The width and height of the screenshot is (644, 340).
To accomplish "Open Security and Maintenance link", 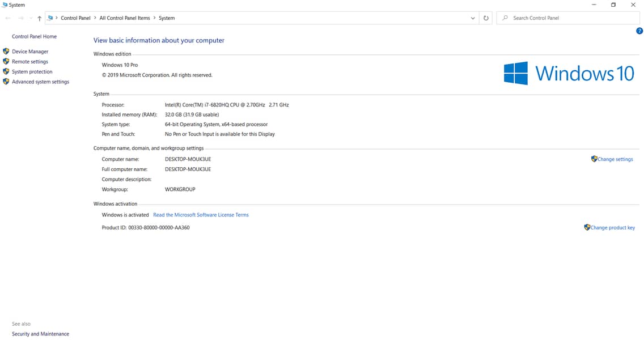I will click(x=40, y=334).
